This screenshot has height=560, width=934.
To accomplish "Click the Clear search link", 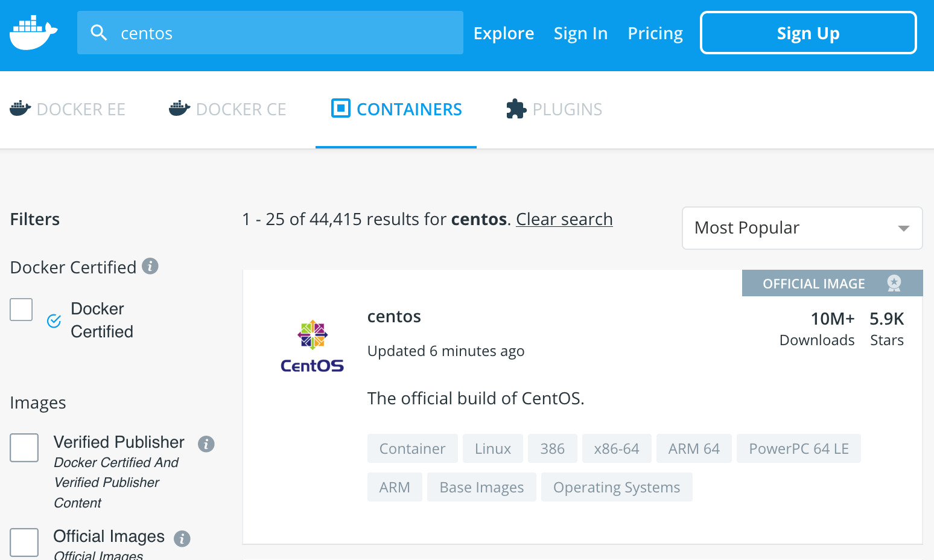I will 564,219.
